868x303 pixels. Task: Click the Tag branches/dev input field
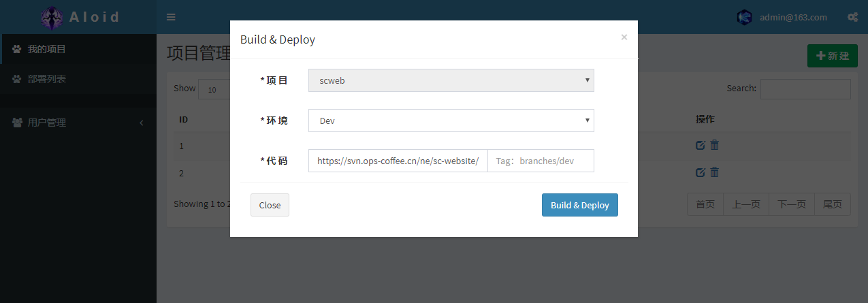pyautogui.click(x=541, y=161)
